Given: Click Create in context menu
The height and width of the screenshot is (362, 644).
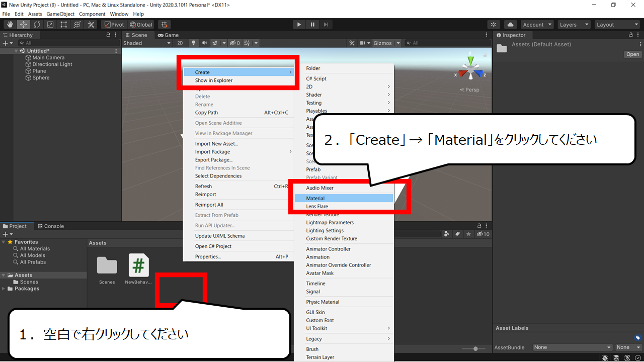Looking at the screenshot, I should (238, 72).
